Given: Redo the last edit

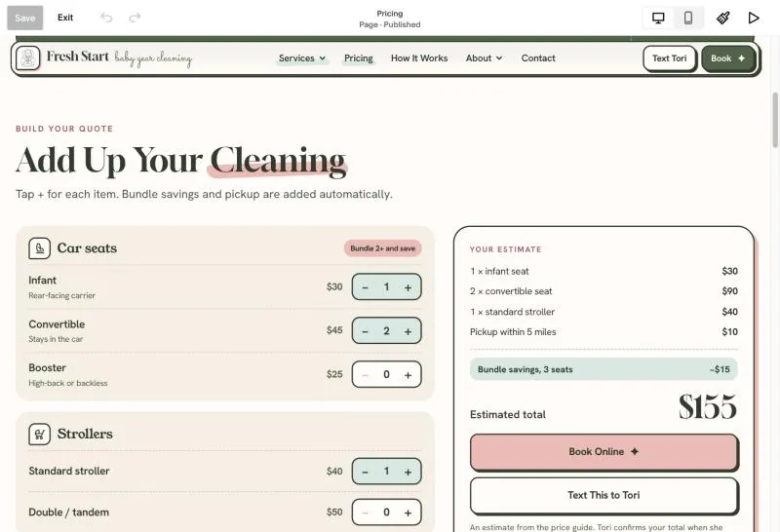Looking at the screenshot, I should [135, 18].
